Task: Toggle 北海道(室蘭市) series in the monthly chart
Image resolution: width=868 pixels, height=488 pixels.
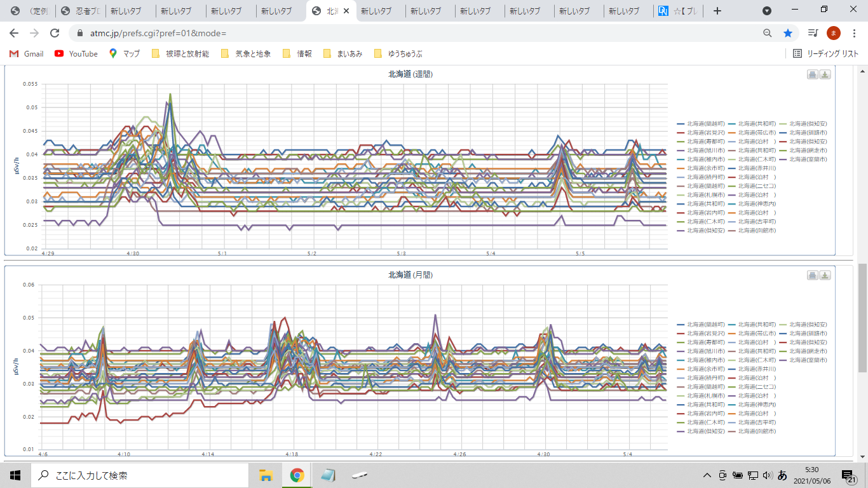Action: [804, 360]
